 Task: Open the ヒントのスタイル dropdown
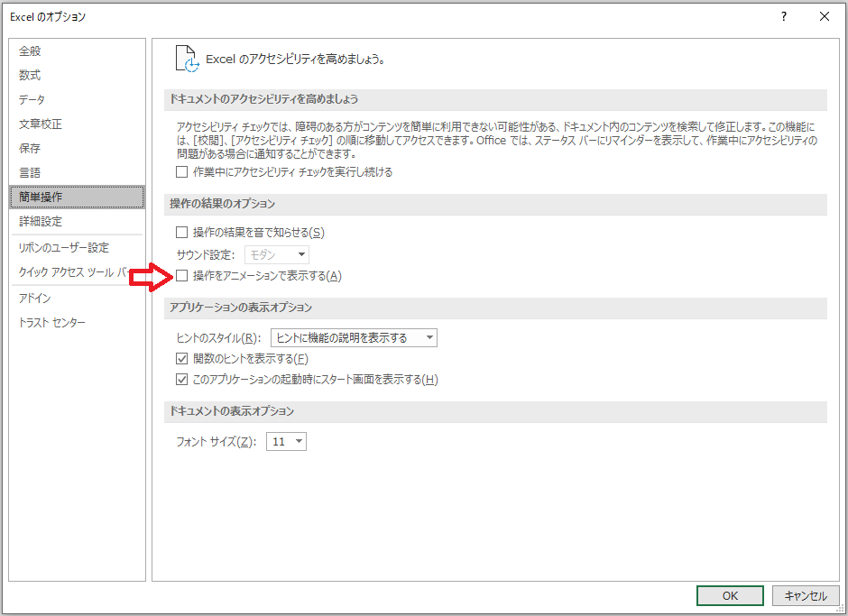354,337
